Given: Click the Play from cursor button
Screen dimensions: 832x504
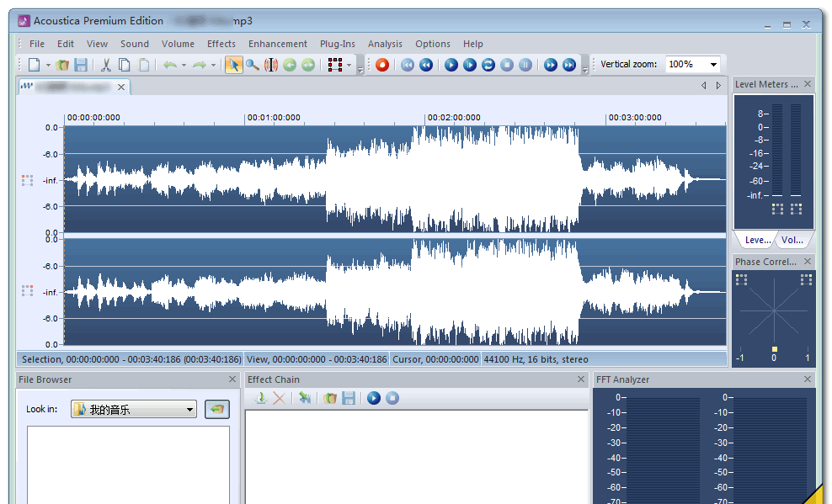Looking at the screenshot, I should [470, 65].
